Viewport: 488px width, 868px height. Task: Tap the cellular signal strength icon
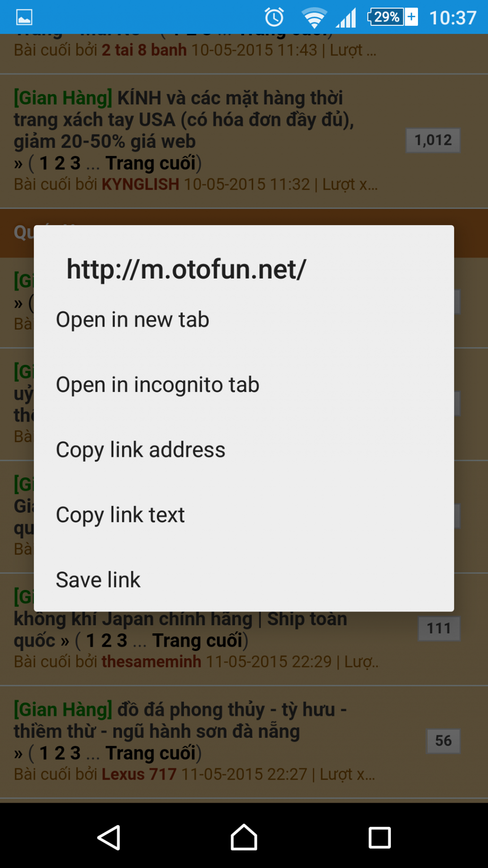[x=346, y=18]
